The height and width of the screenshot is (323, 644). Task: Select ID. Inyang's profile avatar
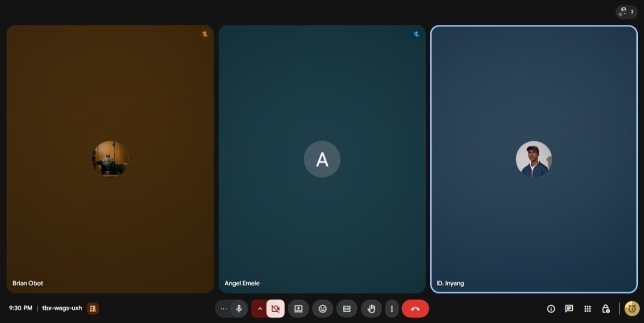tap(534, 159)
